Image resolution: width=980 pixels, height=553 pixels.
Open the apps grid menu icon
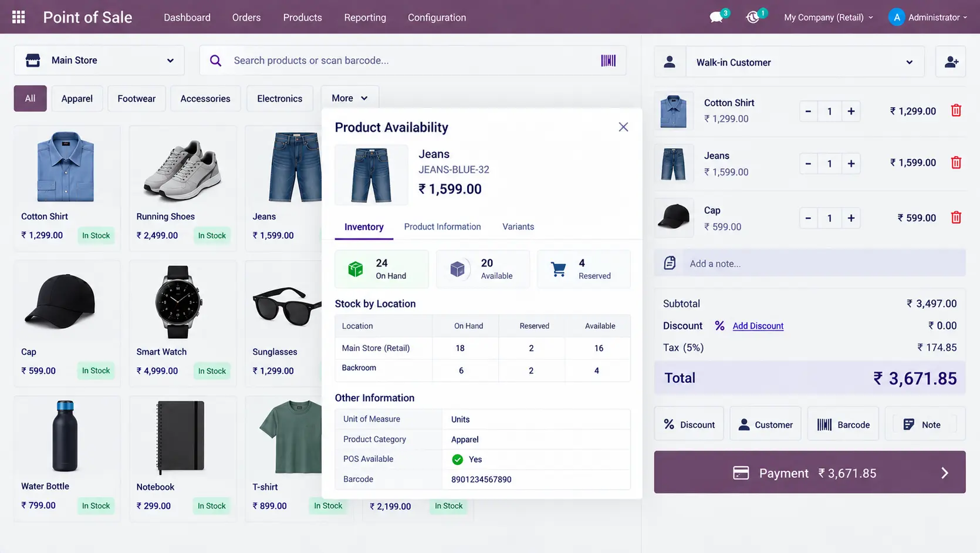pyautogui.click(x=18, y=17)
